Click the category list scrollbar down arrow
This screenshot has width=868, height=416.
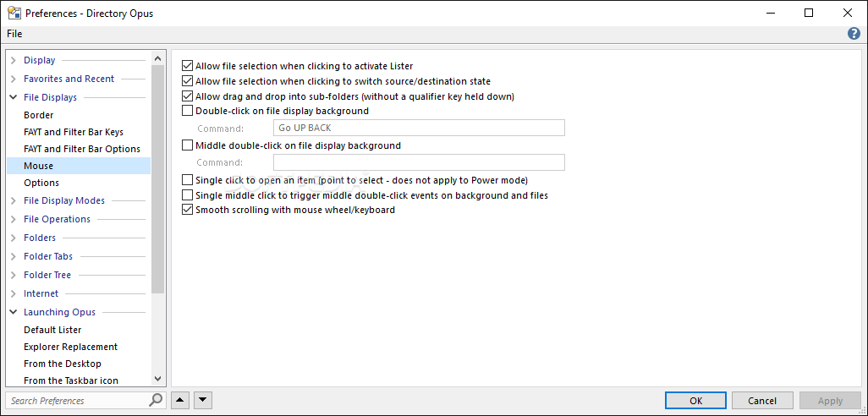[x=157, y=379]
